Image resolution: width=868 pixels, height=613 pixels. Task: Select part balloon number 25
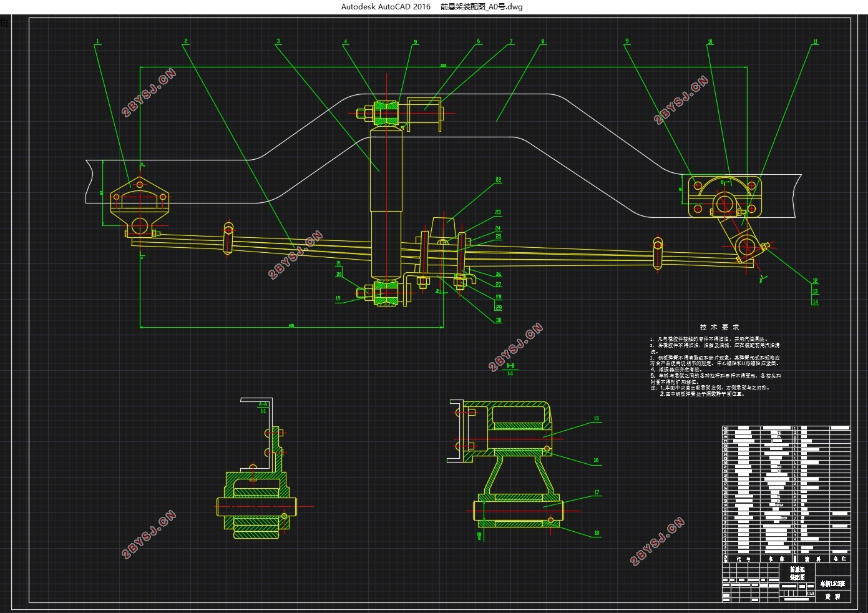[499, 237]
